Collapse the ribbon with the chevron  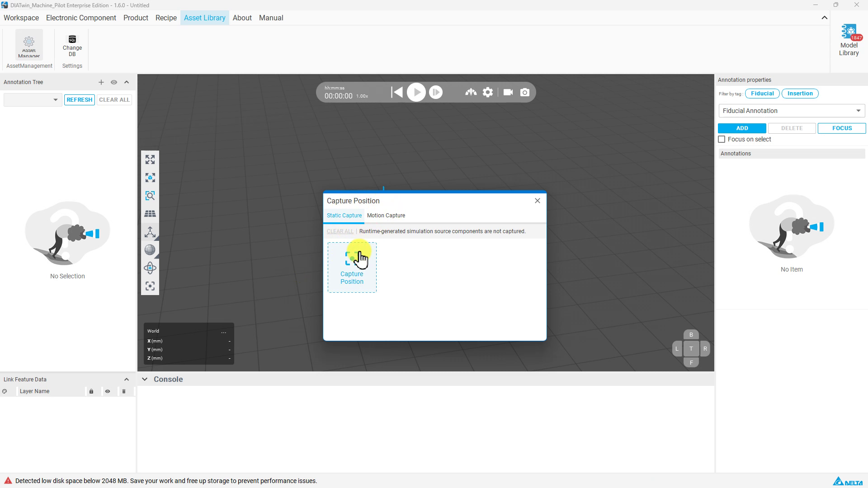coord(824,18)
